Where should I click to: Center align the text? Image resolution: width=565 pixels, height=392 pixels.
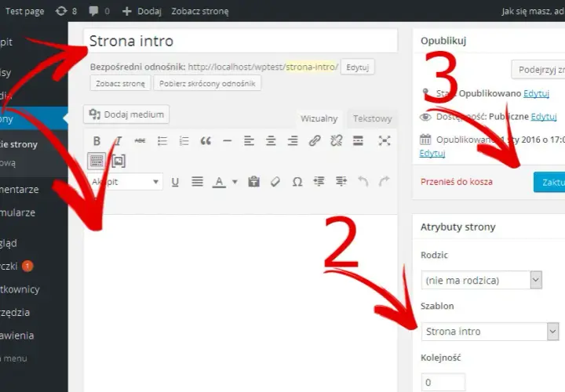[271, 141]
